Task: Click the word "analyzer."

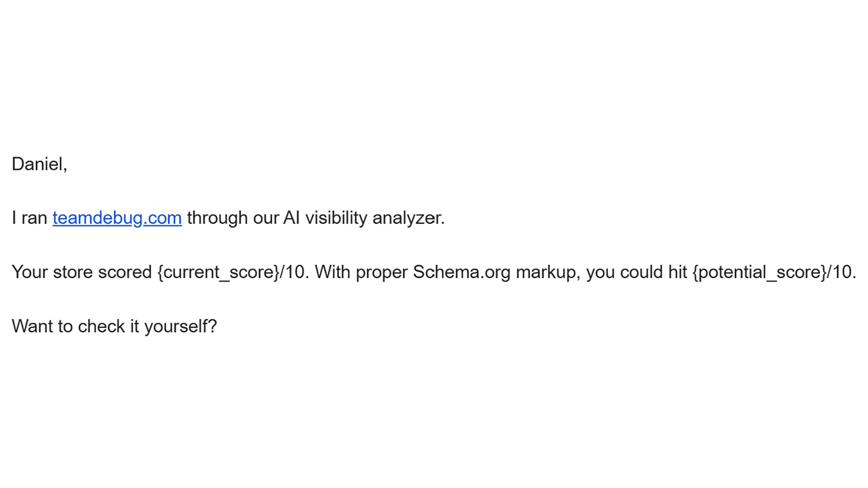Action: pyautogui.click(x=408, y=218)
